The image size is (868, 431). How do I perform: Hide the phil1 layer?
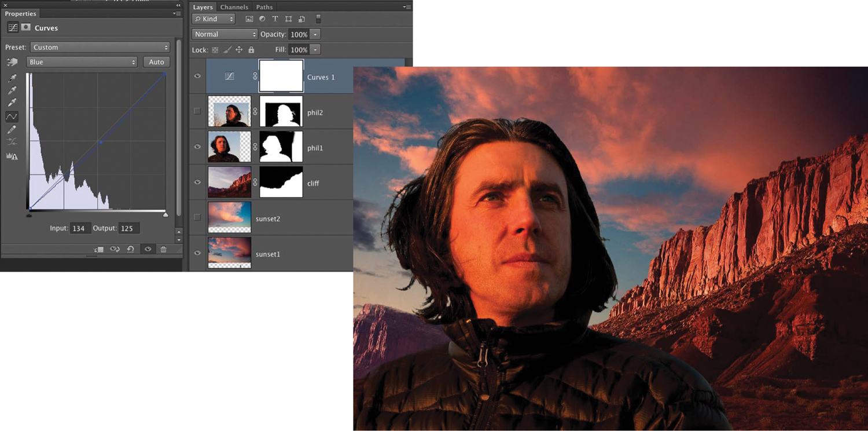pyautogui.click(x=197, y=147)
